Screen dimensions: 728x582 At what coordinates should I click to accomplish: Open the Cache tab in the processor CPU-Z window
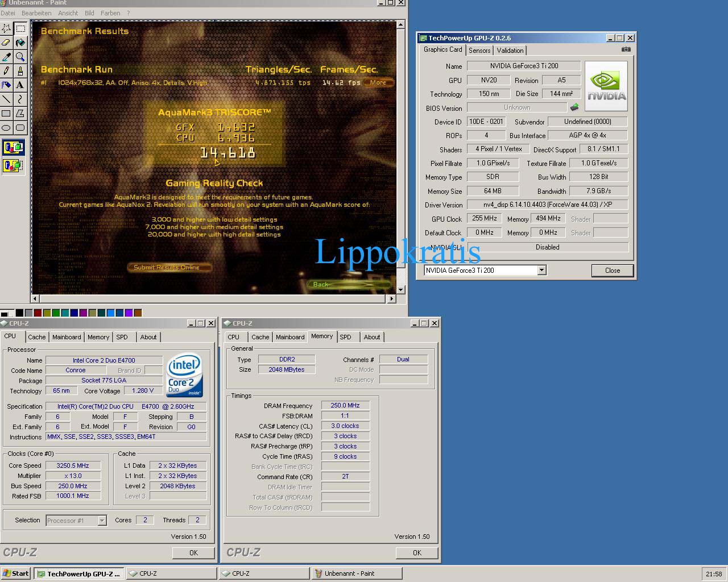(37, 337)
